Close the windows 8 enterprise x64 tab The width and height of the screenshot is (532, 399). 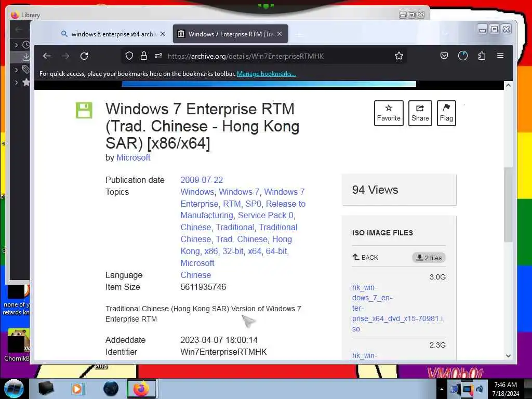tap(163, 34)
